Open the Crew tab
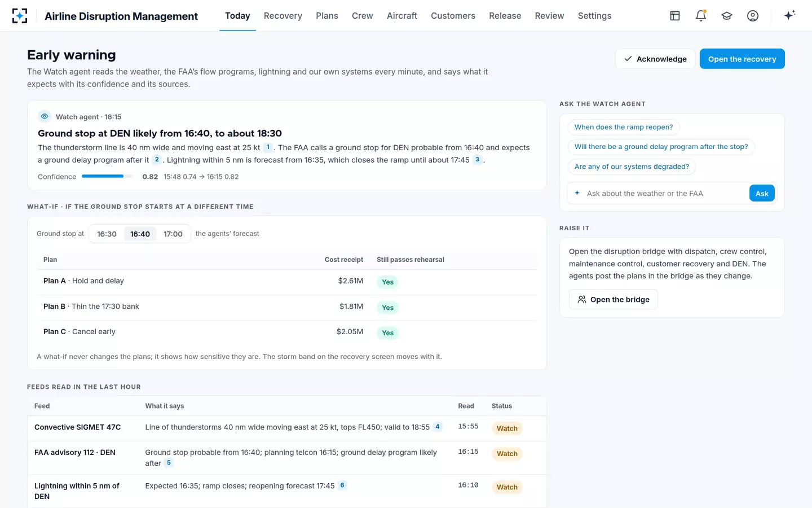 coord(363,16)
